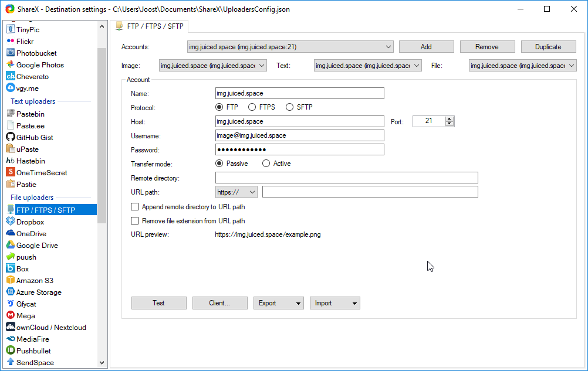Click the Dropbox icon in sidebar
The width and height of the screenshot is (588, 371).
[x=11, y=222]
